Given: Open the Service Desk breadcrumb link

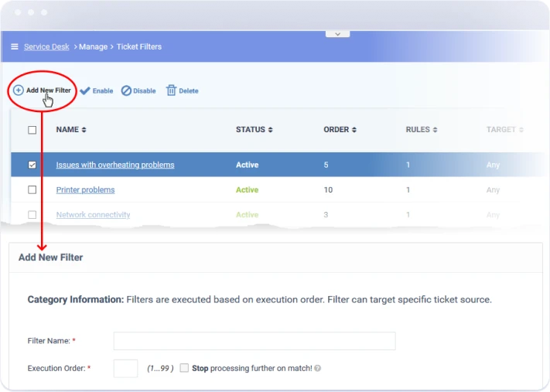Looking at the screenshot, I should (46, 47).
